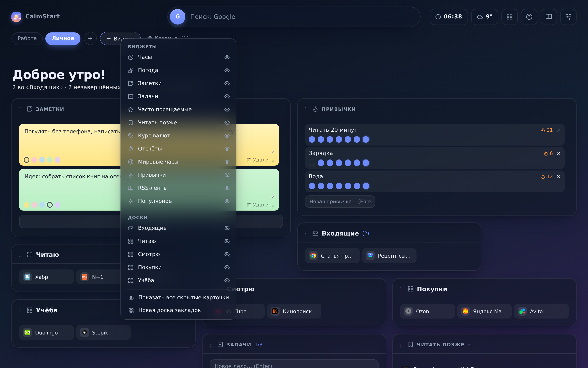Toggle visibility of Входящие board
This screenshot has height=368, width=588.
coord(227,228)
